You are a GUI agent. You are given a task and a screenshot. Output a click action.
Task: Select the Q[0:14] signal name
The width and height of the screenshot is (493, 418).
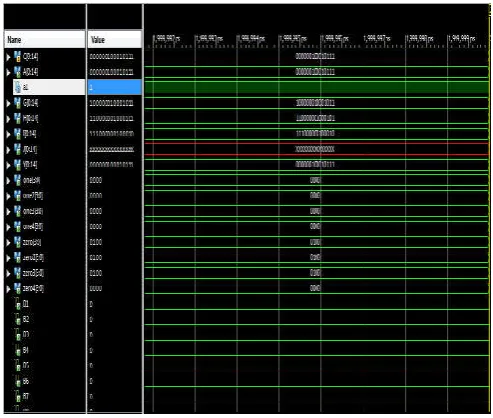pyautogui.click(x=30, y=57)
